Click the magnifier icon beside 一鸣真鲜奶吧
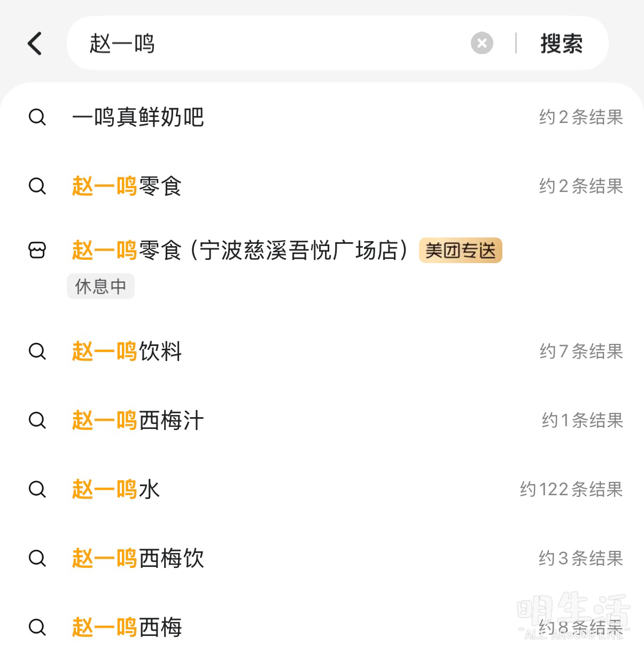644x653 pixels. [x=37, y=117]
